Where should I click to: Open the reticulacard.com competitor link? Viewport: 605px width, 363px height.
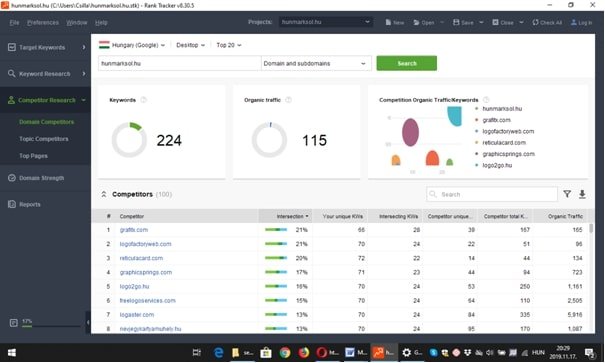(141, 258)
